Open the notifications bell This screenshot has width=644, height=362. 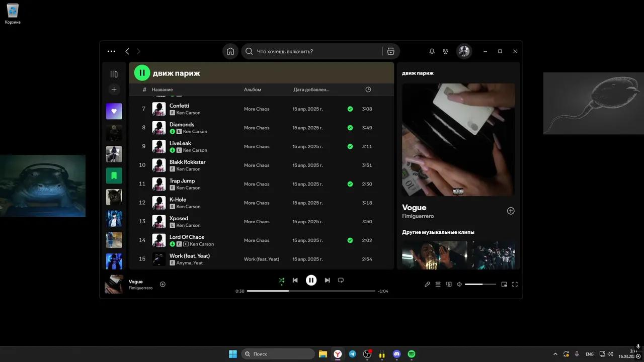(432, 51)
